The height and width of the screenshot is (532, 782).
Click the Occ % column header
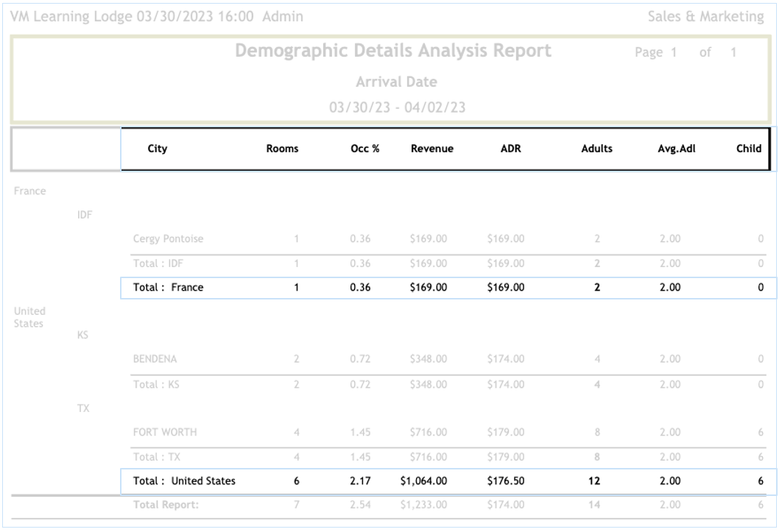[358, 149]
